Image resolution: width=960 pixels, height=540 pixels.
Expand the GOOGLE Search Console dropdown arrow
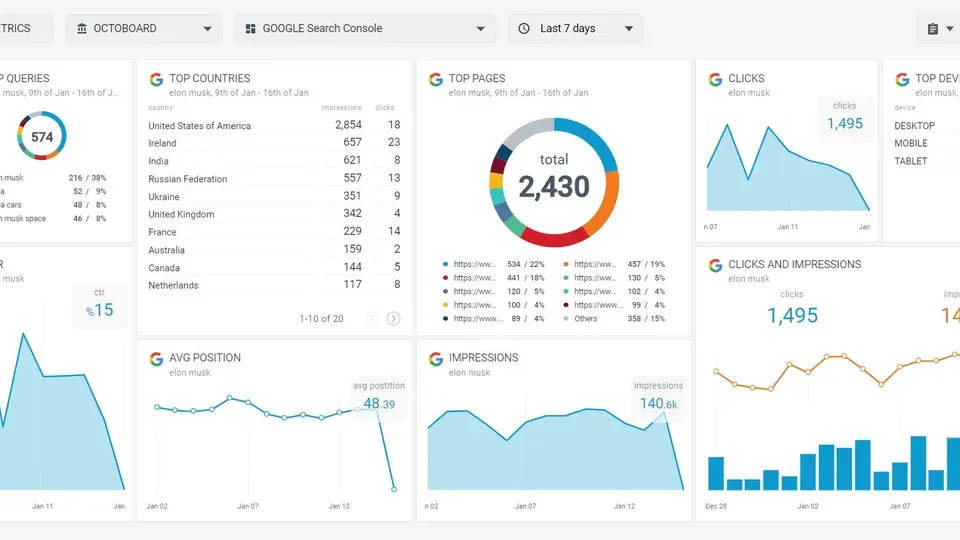[481, 29]
